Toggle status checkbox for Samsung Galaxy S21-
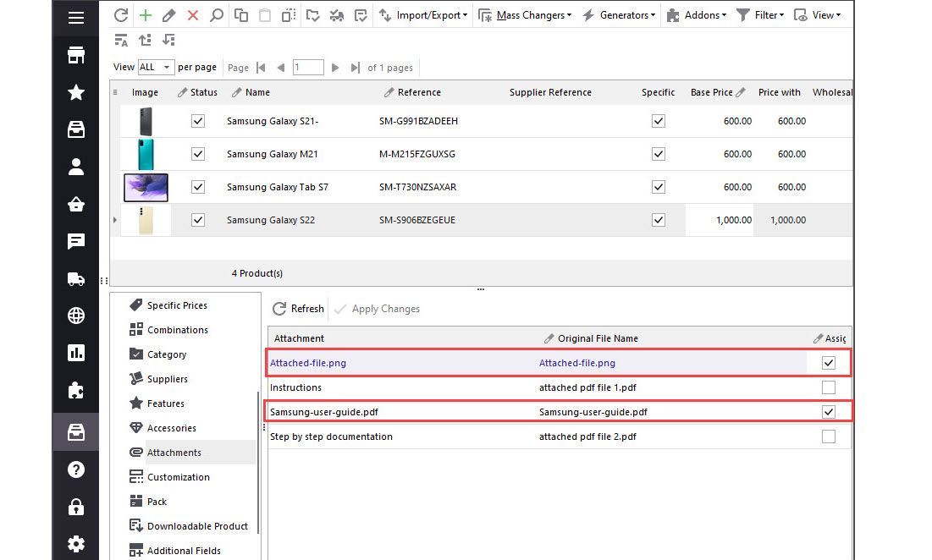 tap(198, 121)
